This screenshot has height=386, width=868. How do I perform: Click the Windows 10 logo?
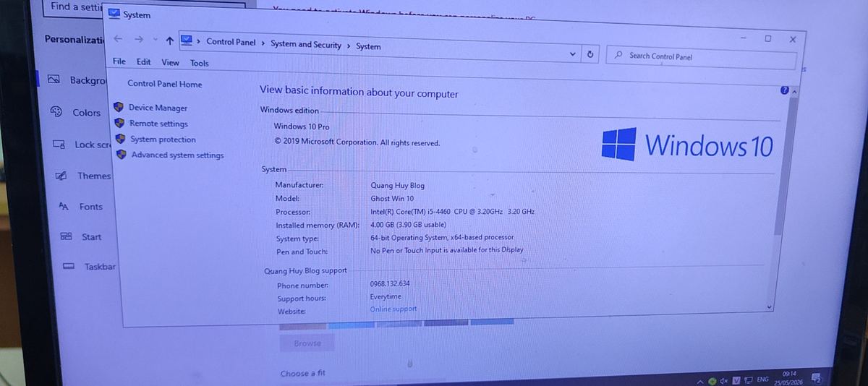687,145
